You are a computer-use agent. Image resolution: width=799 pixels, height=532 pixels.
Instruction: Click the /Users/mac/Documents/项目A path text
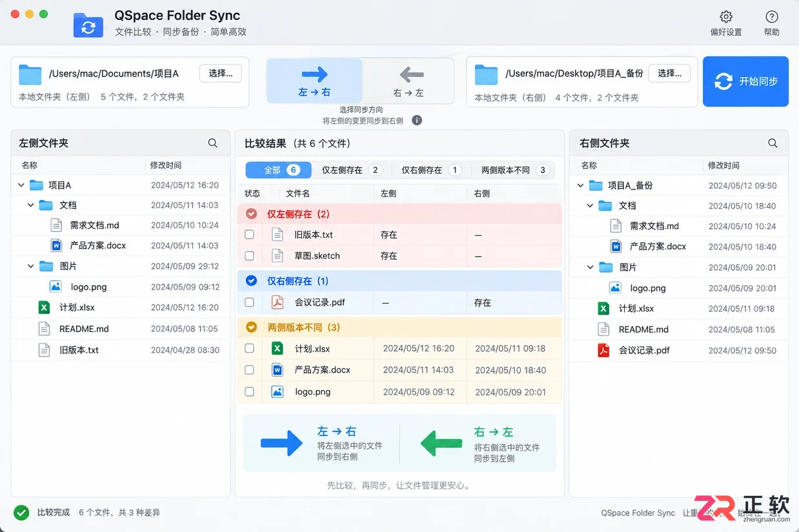pos(114,74)
